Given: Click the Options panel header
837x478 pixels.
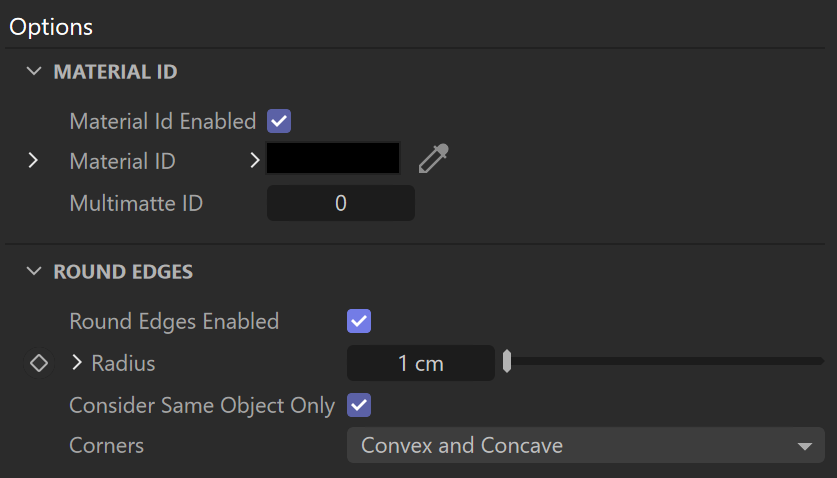Looking at the screenshot, I should 51,27.
